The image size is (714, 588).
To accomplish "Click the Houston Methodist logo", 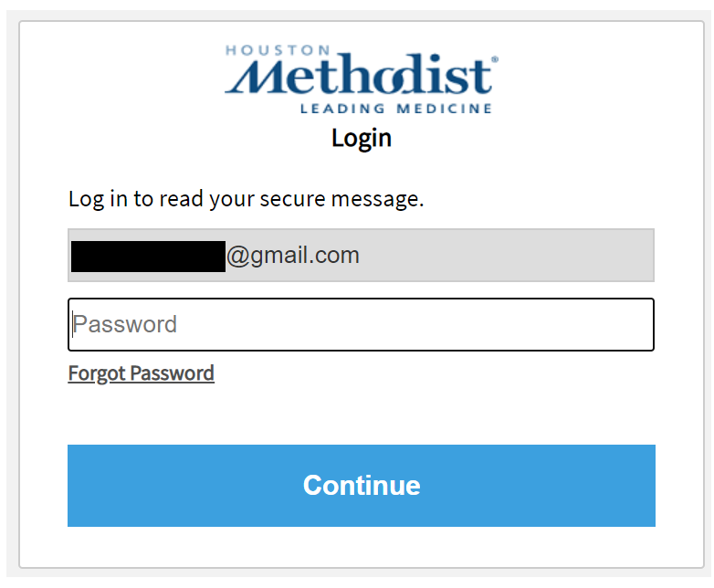I will (x=361, y=79).
